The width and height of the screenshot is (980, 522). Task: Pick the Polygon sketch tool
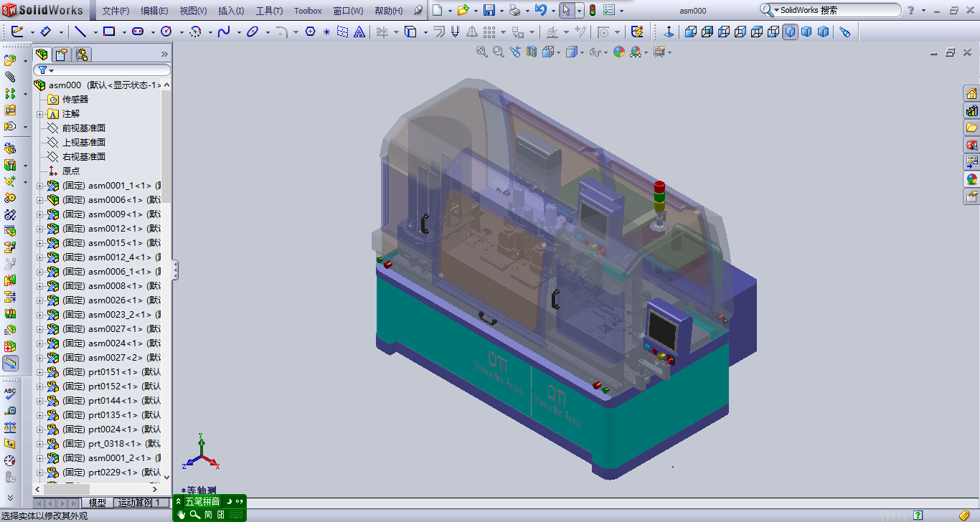point(311,32)
